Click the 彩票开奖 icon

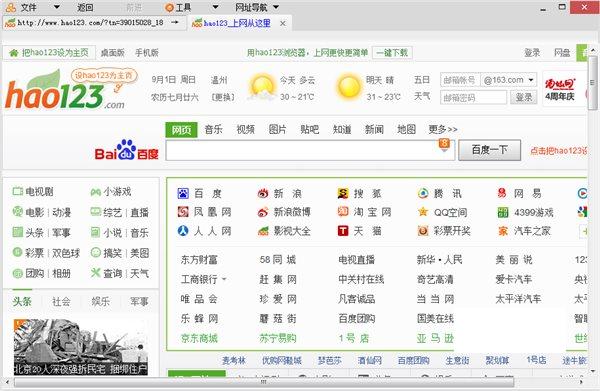pyautogui.click(x=423, y=231)
